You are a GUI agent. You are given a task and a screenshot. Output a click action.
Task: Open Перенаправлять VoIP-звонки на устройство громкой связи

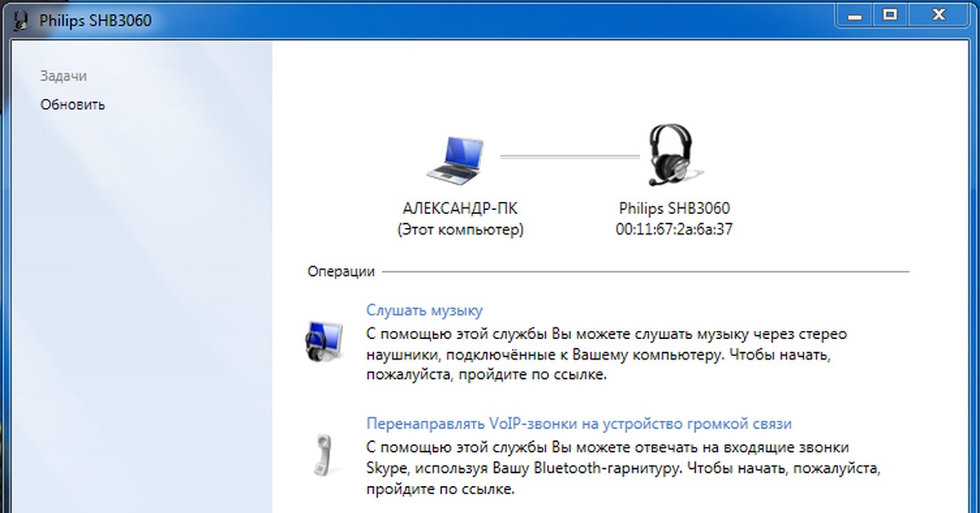[x=579, y=424]
